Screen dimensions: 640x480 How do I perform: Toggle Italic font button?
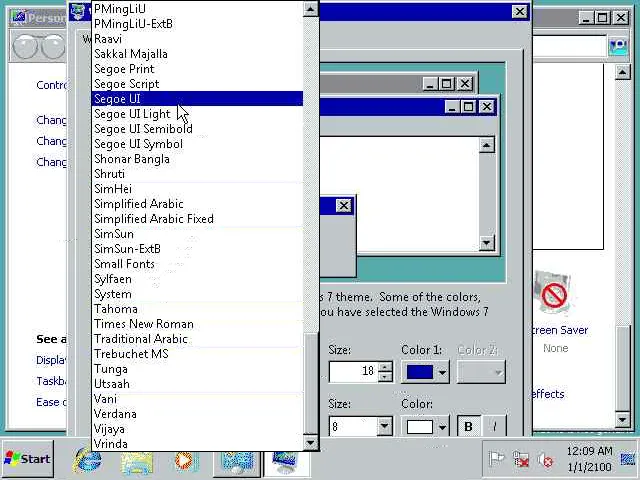[494, 427]
